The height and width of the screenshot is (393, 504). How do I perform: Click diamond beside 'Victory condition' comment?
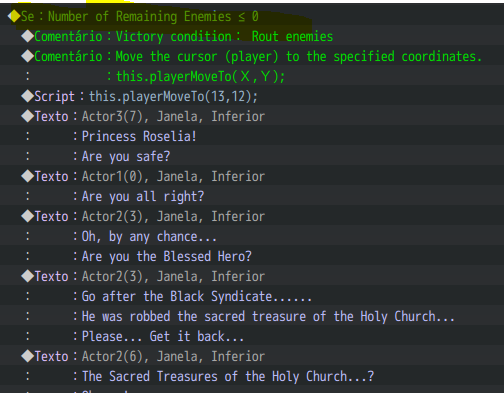tap(28, 36)
